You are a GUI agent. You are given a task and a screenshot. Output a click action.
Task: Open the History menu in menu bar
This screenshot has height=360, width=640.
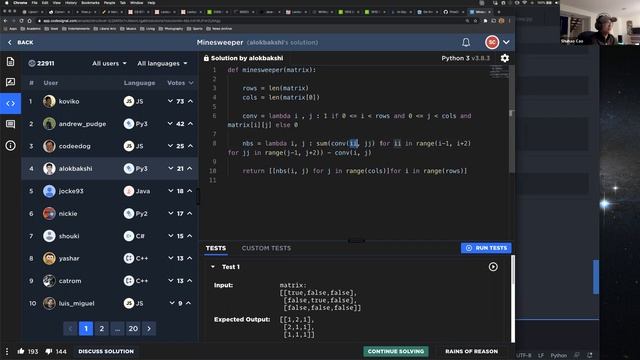point(71,2)
